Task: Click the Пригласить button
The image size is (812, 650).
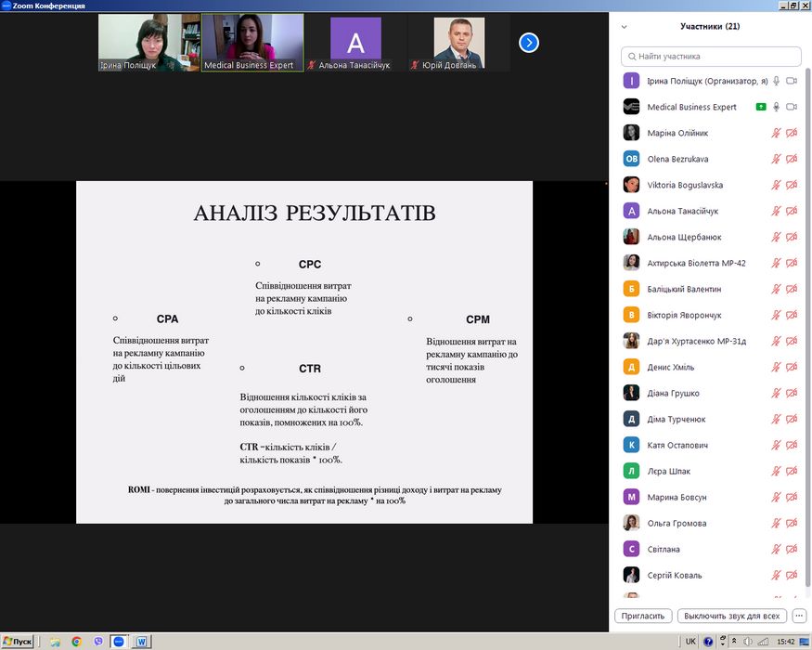Action: pyautogui.click(x=643, y=616)
